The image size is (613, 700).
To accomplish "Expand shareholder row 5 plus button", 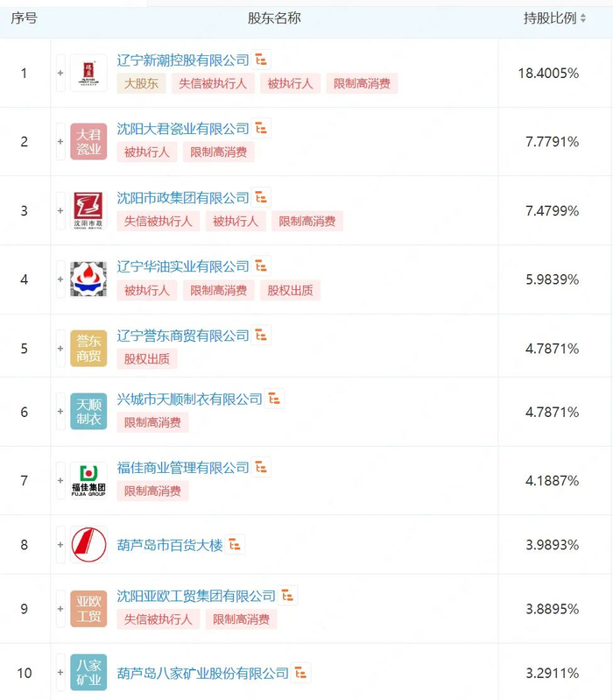I will pos(60,348).
